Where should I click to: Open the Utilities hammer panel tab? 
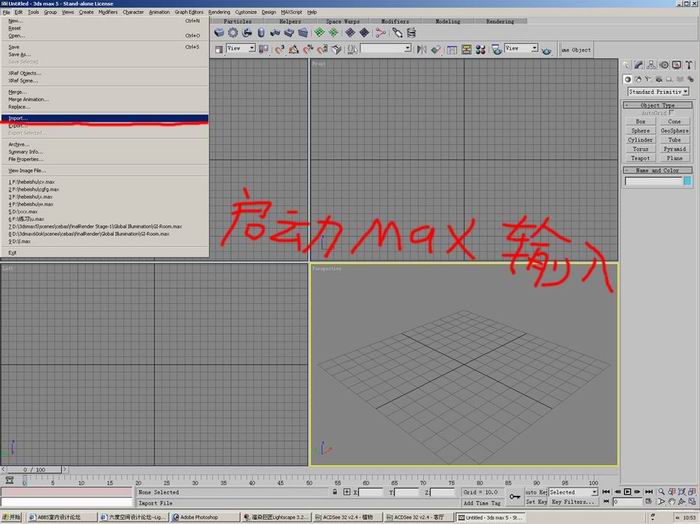point(689,65)
